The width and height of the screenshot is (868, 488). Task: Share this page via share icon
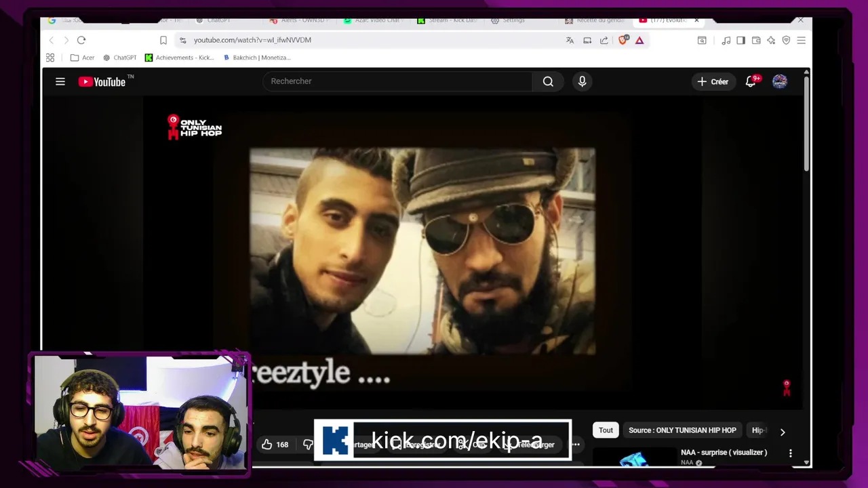tap(604, 40)
